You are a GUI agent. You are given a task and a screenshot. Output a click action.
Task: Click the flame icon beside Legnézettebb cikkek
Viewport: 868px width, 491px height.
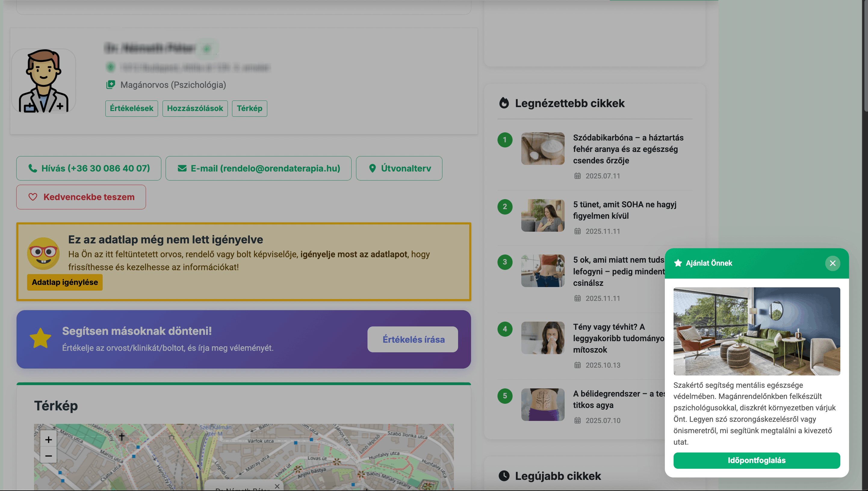[504, 103]
